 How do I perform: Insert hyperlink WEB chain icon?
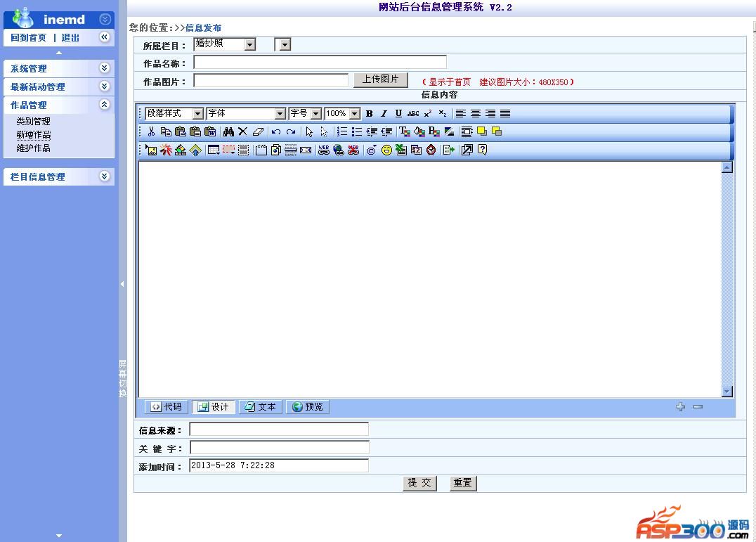(x=323, y=150)
